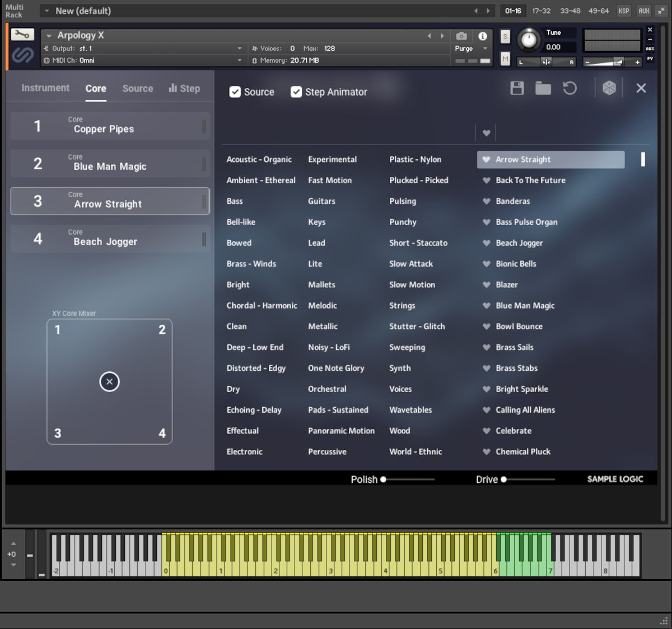This screenshot has height=629, width=672.
Task: Click the keyboard octave shift down arrow
Action: pyautogui.click(x=13, y=565)
